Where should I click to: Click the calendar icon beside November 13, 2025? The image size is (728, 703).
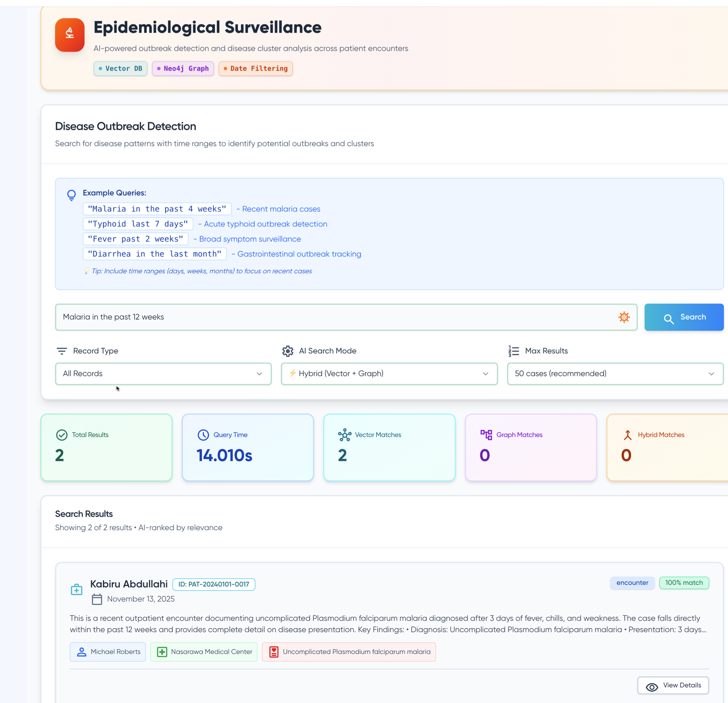97,599
